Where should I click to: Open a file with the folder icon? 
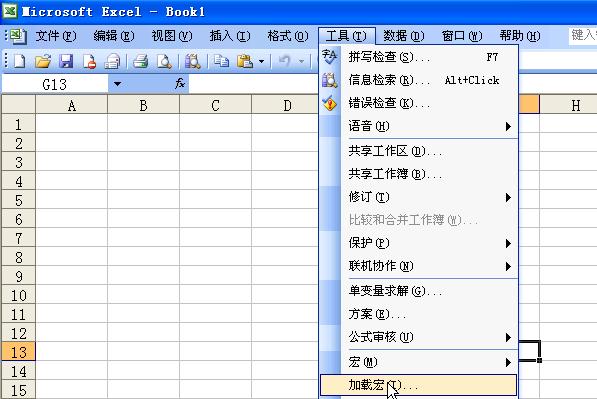pyautogui.click(x=43, y=61)
